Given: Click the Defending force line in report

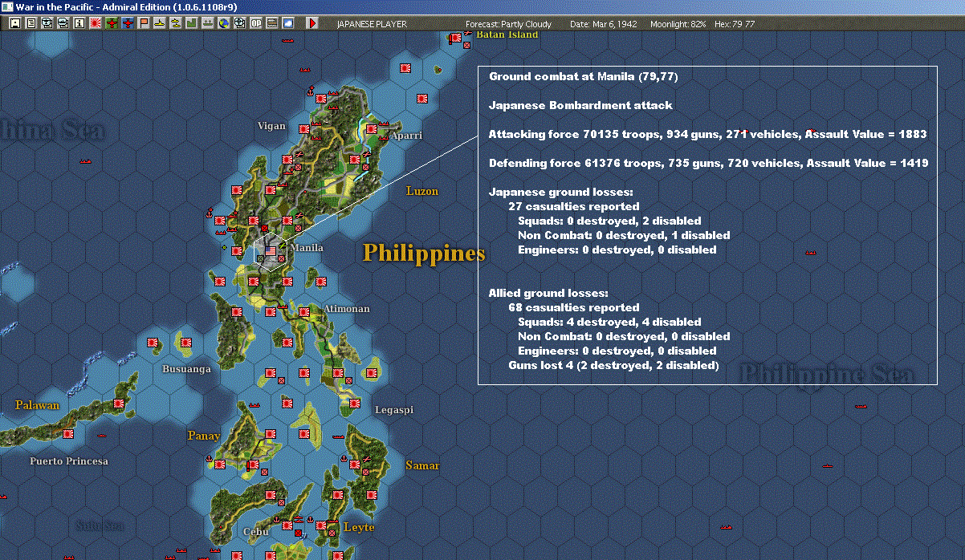Looking at the screenshot, I should [709, 163].
